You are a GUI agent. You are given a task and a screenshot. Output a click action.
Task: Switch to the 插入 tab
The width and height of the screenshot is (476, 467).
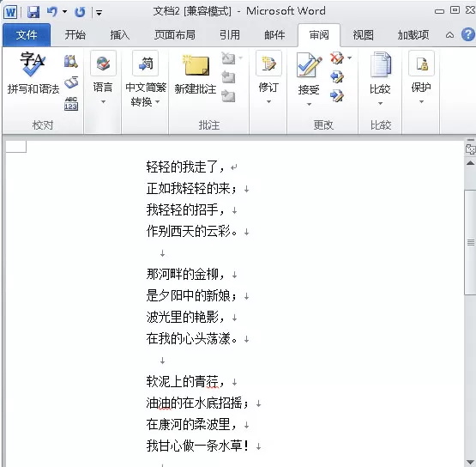coord(119,35)
